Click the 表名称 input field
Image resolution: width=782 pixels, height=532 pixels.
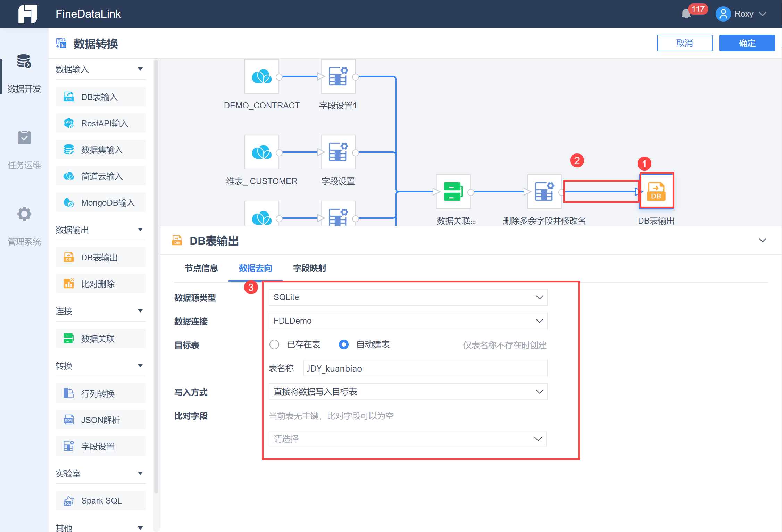[x=425, y=368]
